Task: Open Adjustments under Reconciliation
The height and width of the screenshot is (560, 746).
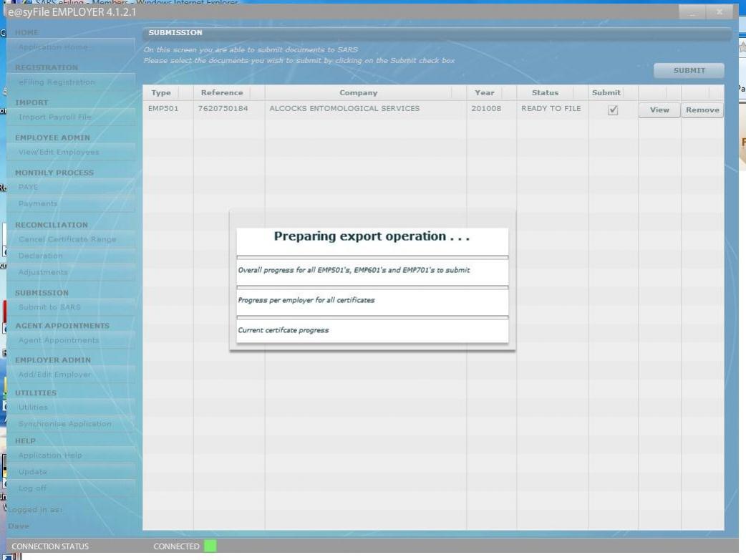Action: pyautogui.click(x=43, y=272)
